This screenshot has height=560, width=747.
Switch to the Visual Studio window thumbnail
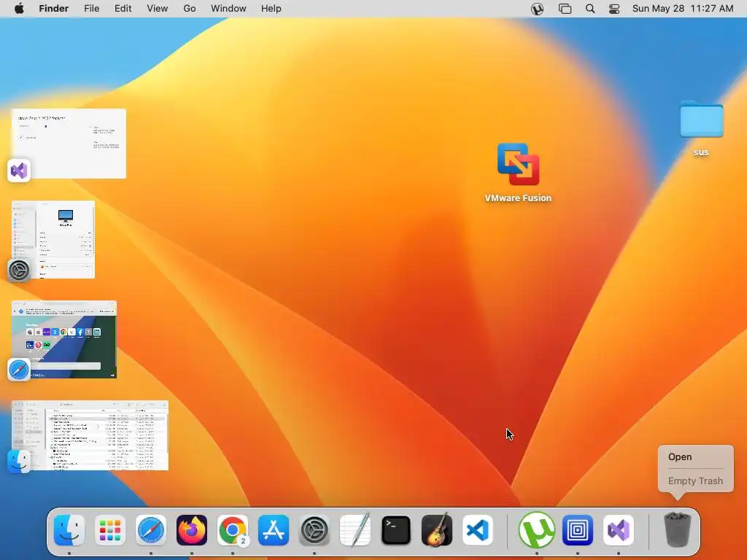(69, 144)
